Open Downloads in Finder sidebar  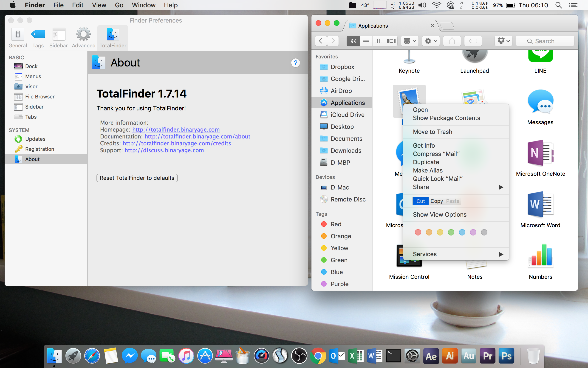point(342,151)
